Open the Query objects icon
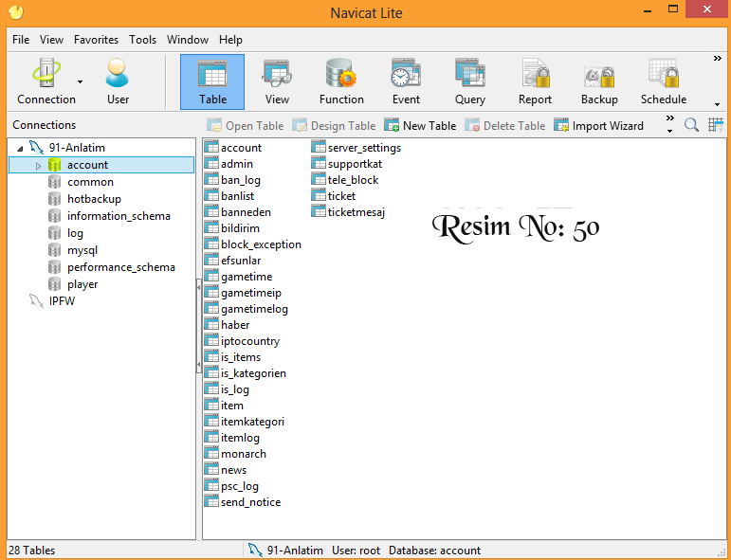This screenshot has width=731, height=560. (470, 81)
